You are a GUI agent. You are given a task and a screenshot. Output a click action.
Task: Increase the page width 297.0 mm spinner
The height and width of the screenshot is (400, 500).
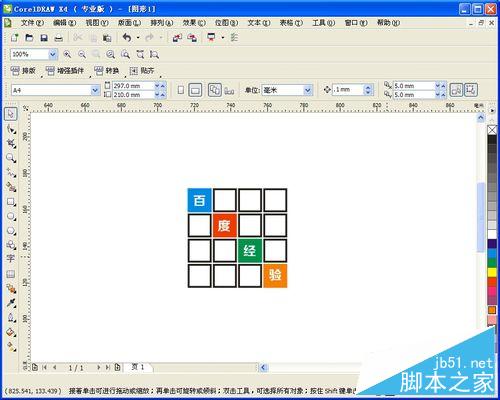pos(163,86)
